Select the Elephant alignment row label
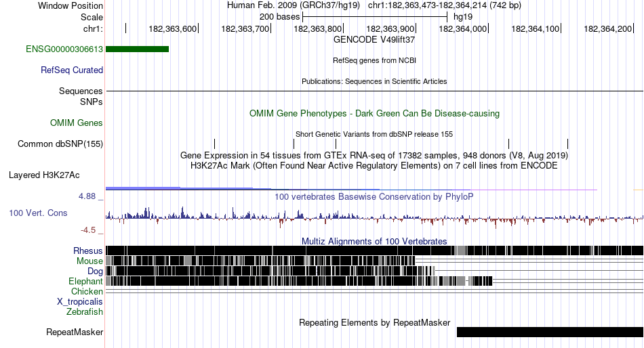Screen dimensions: 644x348 pos(85,282)
